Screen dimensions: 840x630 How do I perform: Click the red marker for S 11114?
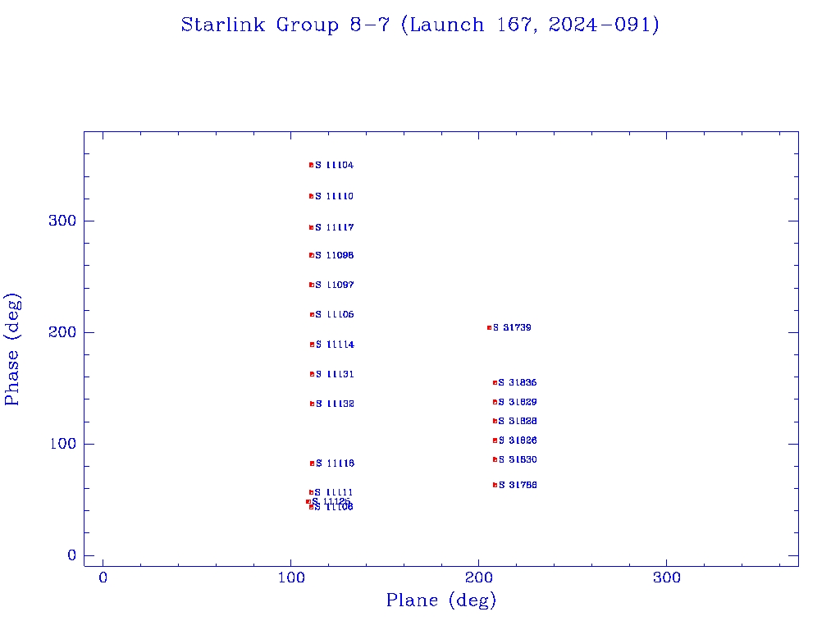point(313,345)
